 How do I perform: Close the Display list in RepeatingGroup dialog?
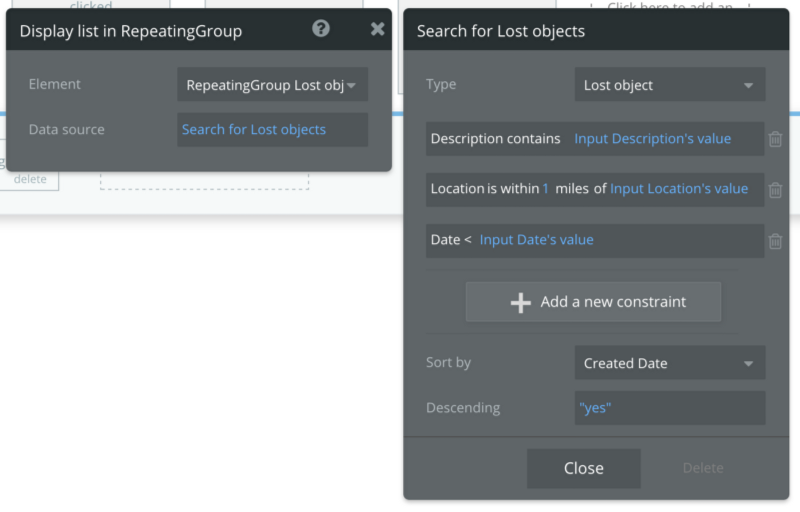tap(377, 29)
